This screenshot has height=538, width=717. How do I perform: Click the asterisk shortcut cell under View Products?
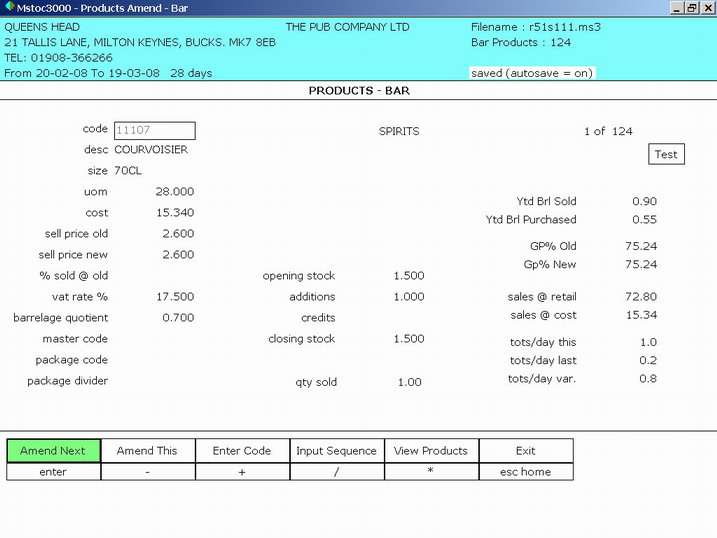click(x=431, y=472)
